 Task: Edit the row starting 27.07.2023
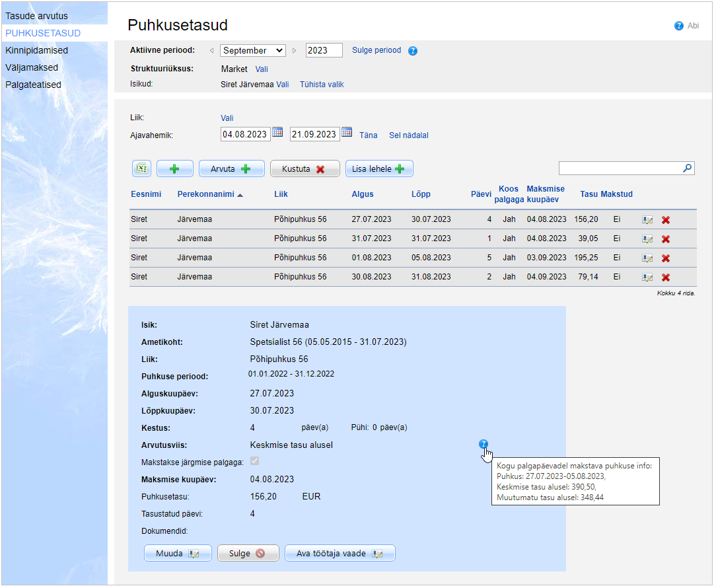coord(647,220)
